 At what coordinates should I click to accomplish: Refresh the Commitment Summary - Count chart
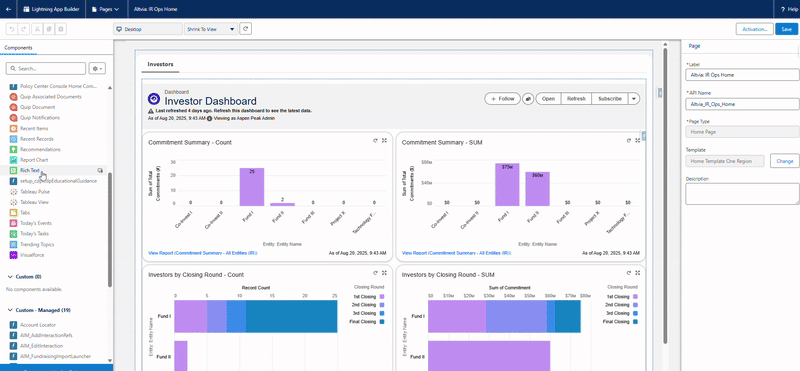click(x=376, y=140)
